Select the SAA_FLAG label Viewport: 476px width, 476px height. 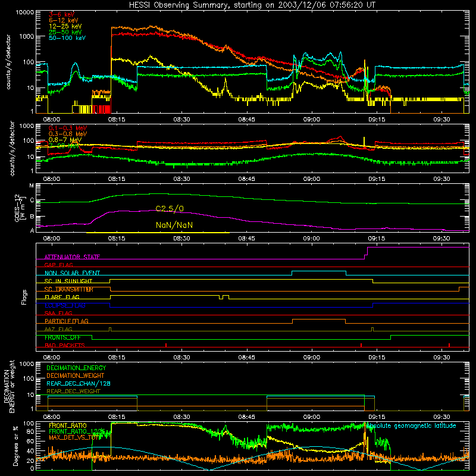click(58, 313)
